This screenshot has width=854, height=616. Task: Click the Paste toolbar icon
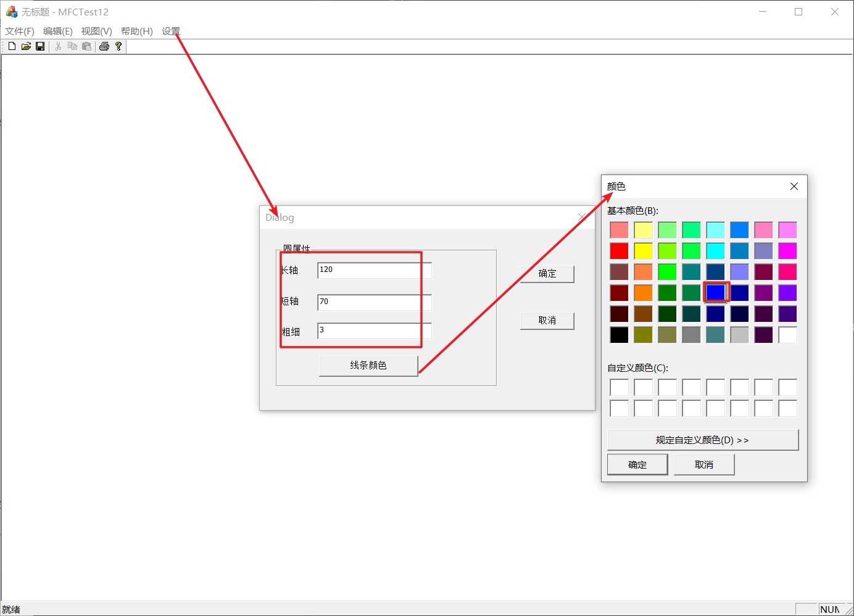[86, 46]
